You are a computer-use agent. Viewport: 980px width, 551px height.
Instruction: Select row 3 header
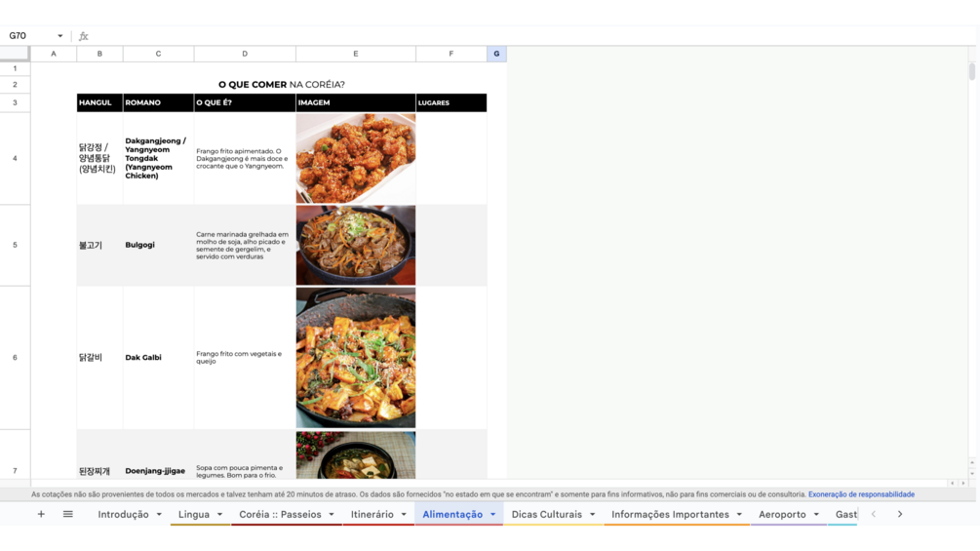point(15,102)
